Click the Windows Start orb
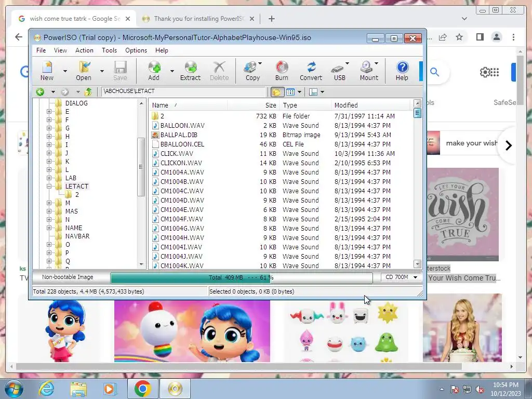The height and width of the screenshot is (399, 532). click(14, 389)
